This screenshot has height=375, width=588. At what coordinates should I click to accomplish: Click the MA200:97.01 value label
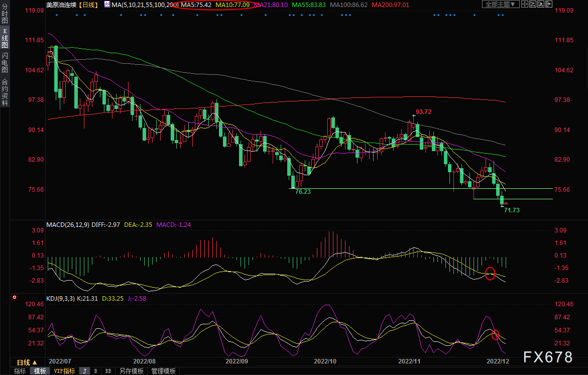(x=390, y=5)
